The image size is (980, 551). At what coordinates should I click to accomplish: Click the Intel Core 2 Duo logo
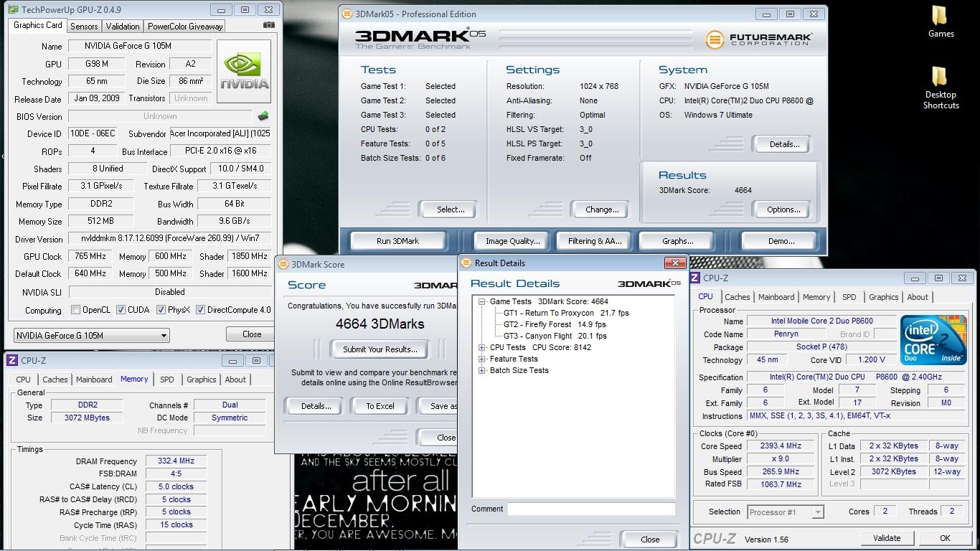(x=933, y=340)
